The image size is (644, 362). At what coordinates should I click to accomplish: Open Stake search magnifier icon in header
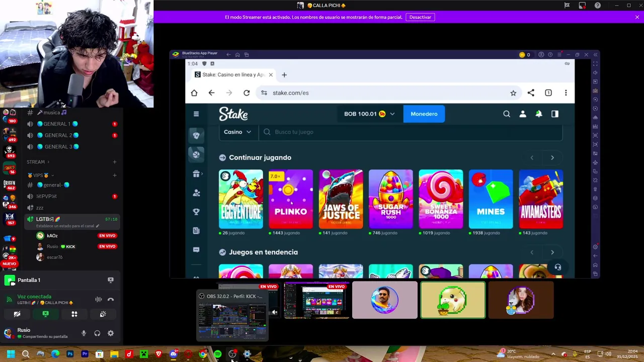[x=507, y=114]
